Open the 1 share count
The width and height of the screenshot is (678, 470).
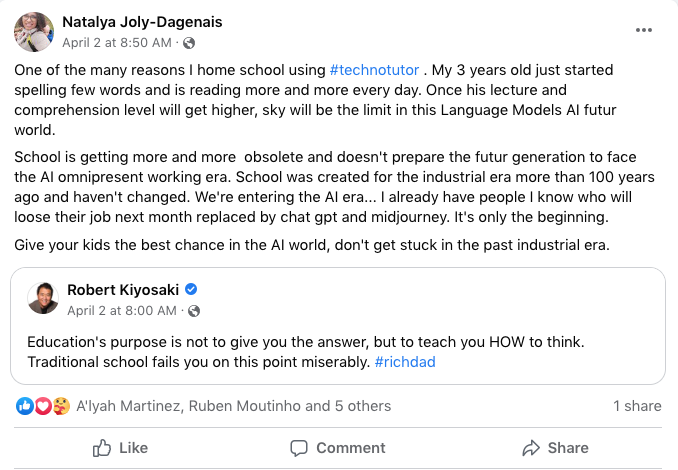click(637, 405)
